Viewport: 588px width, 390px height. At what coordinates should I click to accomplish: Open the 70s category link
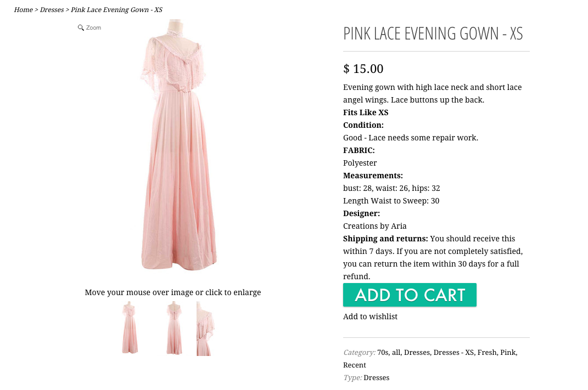[x=383, y=352]
